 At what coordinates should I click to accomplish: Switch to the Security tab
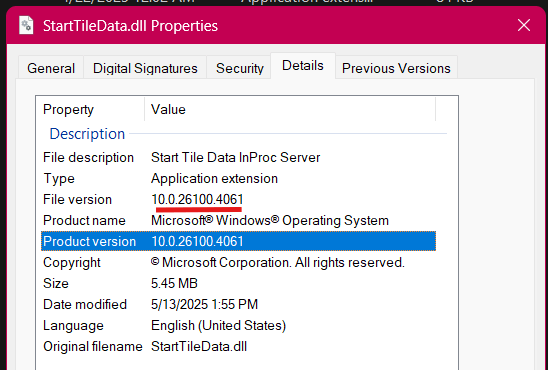239,68
